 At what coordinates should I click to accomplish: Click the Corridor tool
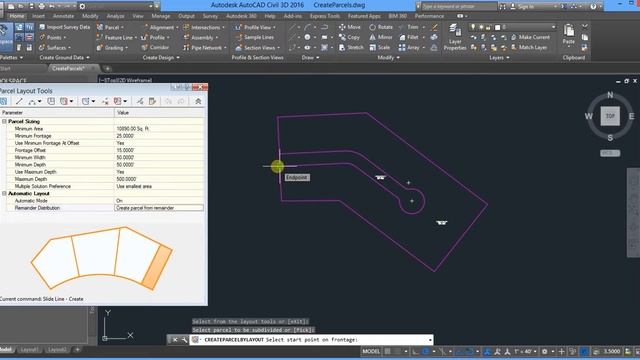pos(155,47)
